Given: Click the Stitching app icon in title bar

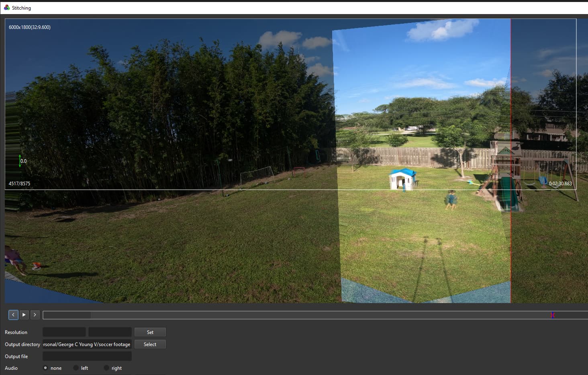Looking at the screenshot, I should click(x=6, y=8).
